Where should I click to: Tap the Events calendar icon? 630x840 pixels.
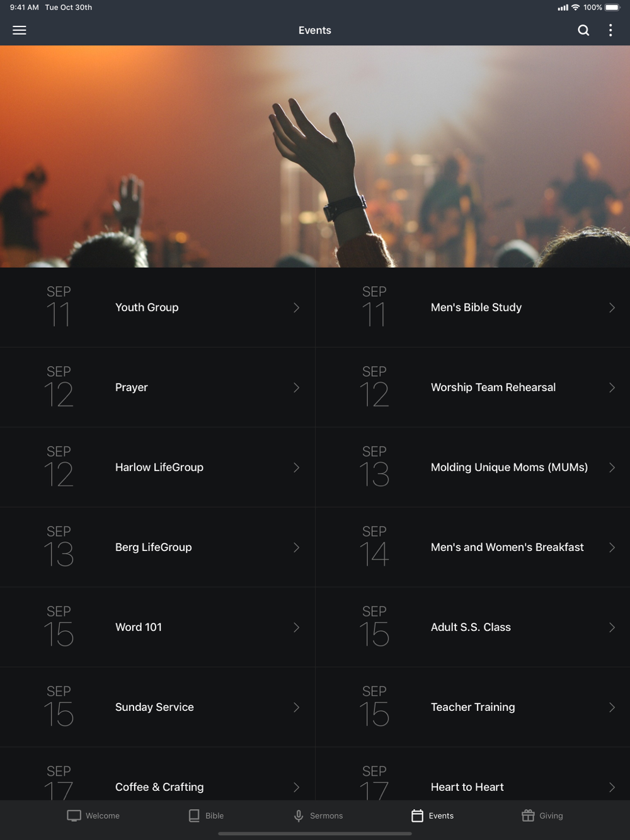tap(417, 815)
